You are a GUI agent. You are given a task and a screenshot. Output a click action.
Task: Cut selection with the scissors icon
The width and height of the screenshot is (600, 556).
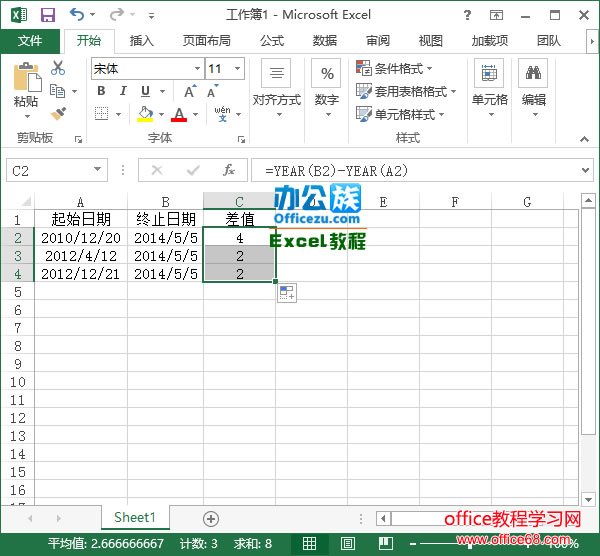[x=58, y=68]
